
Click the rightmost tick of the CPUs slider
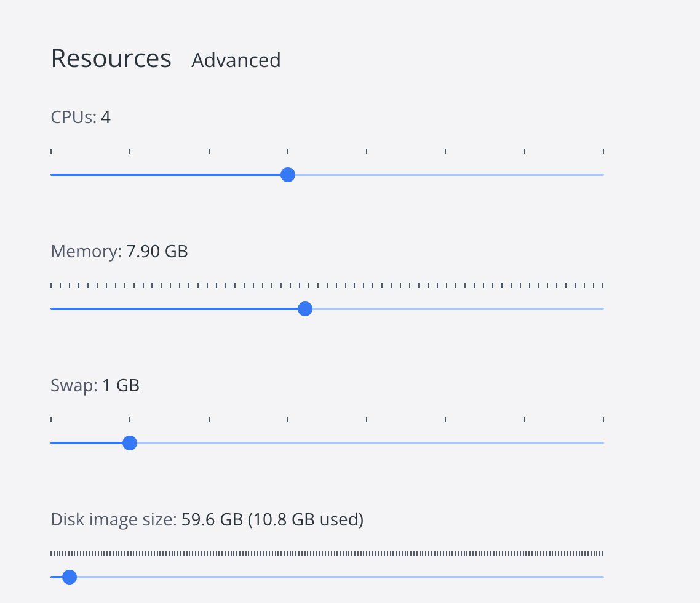click(x=603, y=151)
